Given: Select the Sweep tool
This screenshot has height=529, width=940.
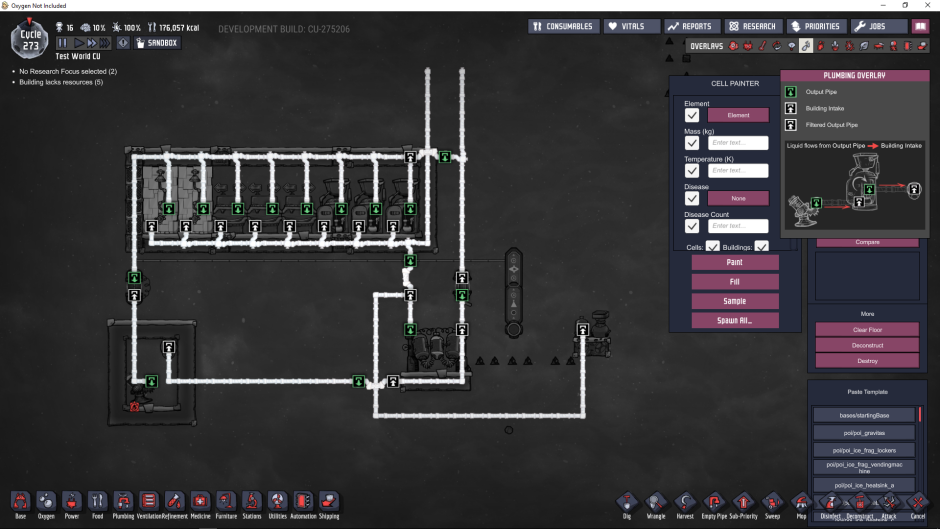Looking at the screenshot, I should click(772, 506).
